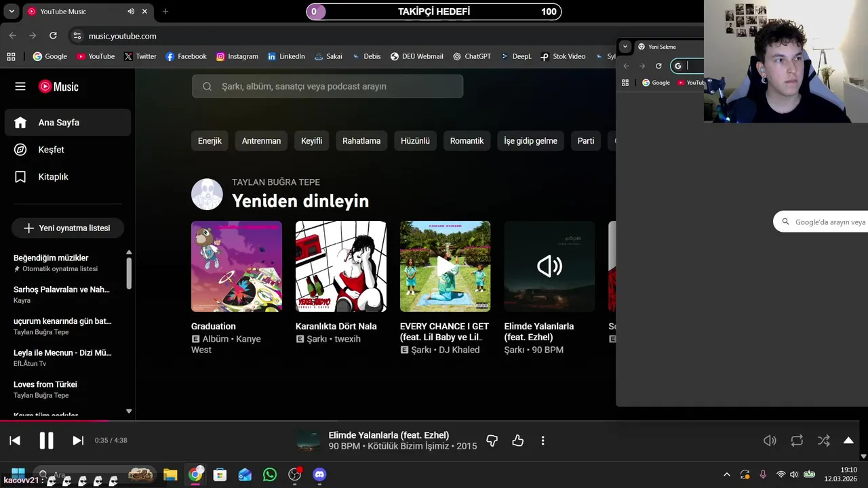The width and height of the screenshot is (868, 488).
Task: Select the Hüzünlü mood chip
Action: click(x=415, y=141)
